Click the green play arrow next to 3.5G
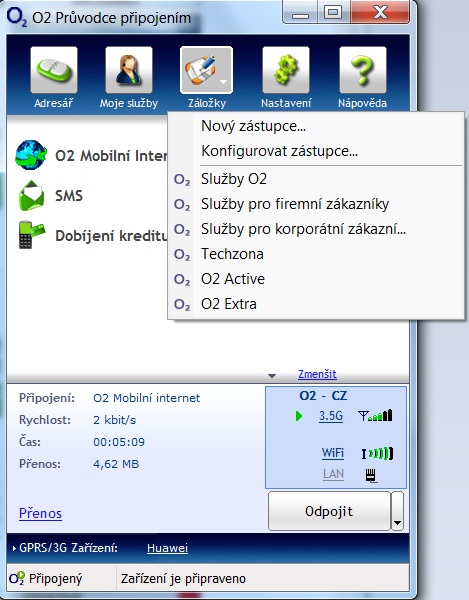This screenshot has height=600, width=469. tap(299, 416)
